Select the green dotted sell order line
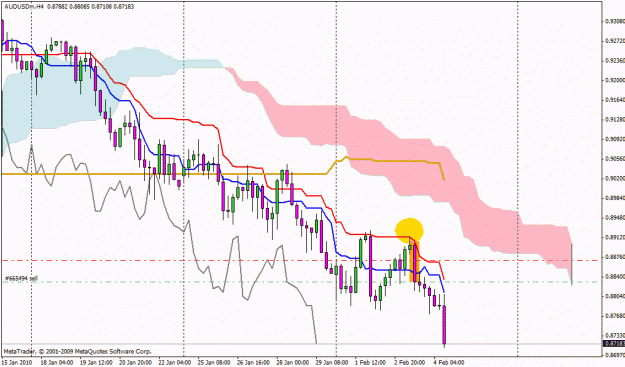The image size is (625, 367). 301,282
